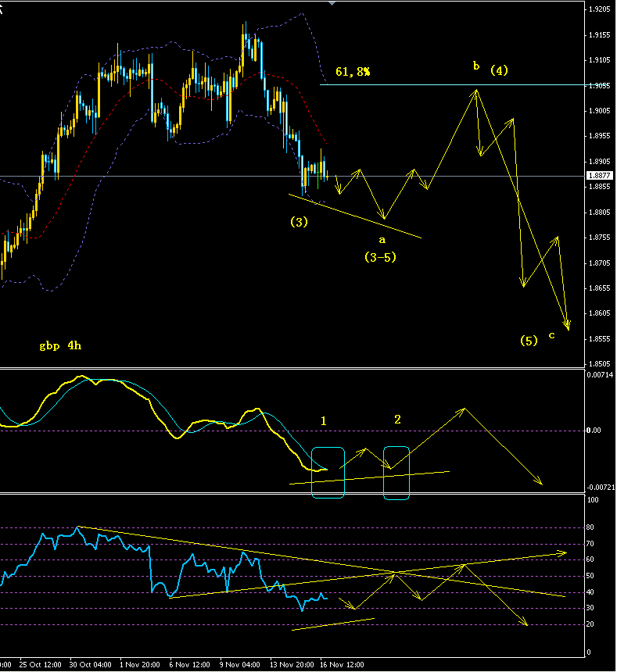Click the '(4)' wave label
The image size is (617, 672).
point(499,70)
